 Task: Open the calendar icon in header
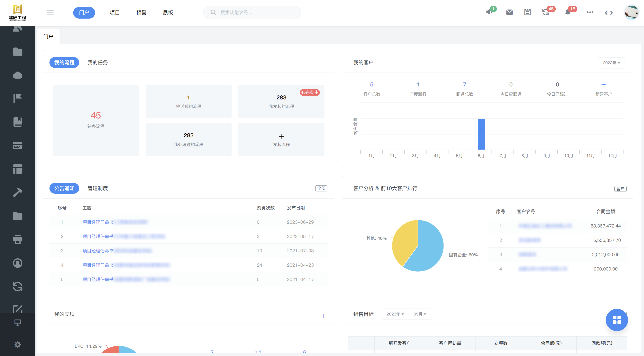[527, 12]
